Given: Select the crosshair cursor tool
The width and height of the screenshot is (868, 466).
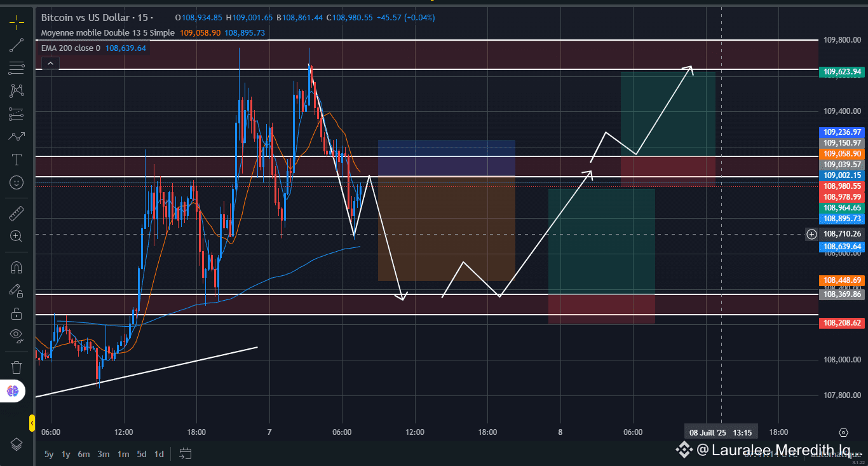Looking at the screenshot, I should click(x=17, y=22).
